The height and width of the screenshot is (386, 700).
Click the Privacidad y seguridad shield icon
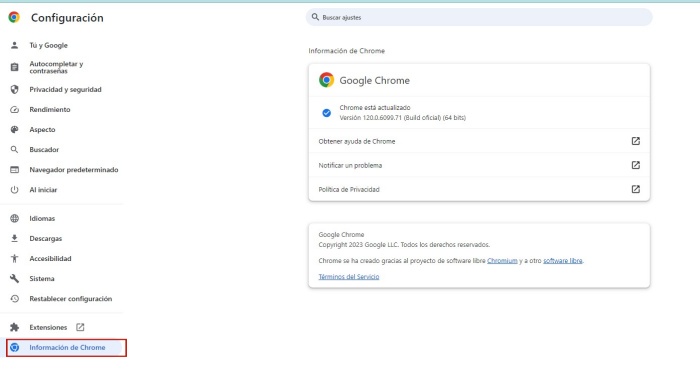(15, 89)
